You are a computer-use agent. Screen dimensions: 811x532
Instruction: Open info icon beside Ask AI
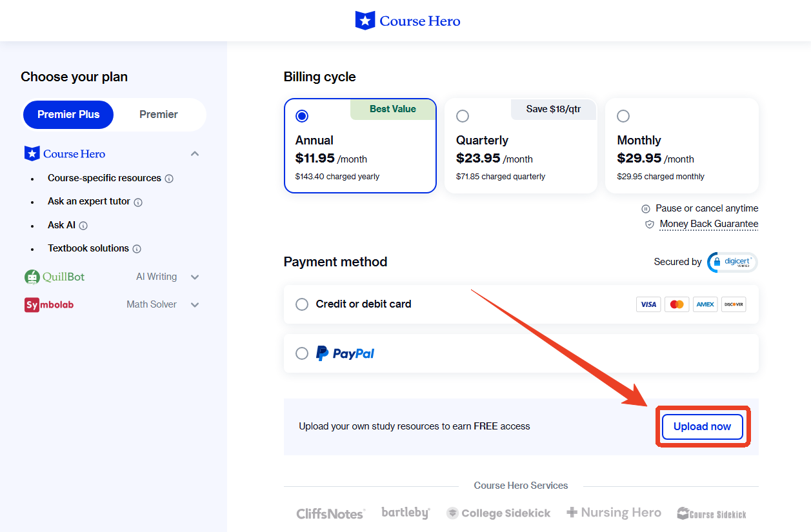[x=83, y=226]
